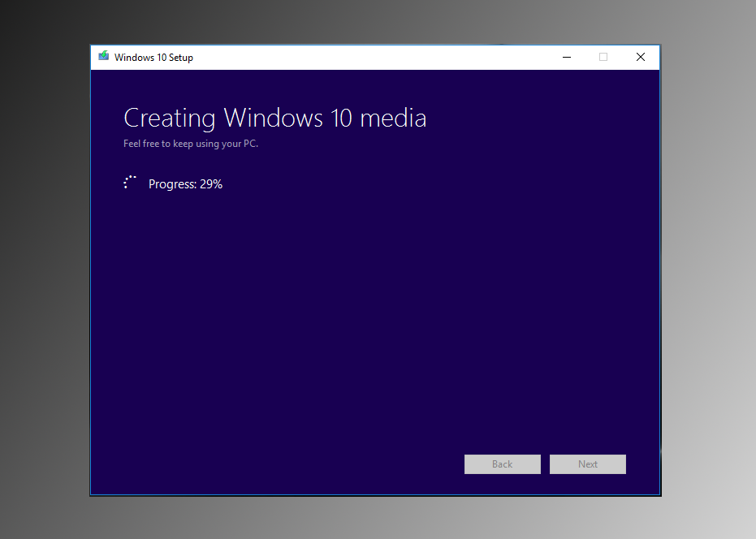756x539 pixels.
Task: Click the disabled Next button
Action: [588, 464]
